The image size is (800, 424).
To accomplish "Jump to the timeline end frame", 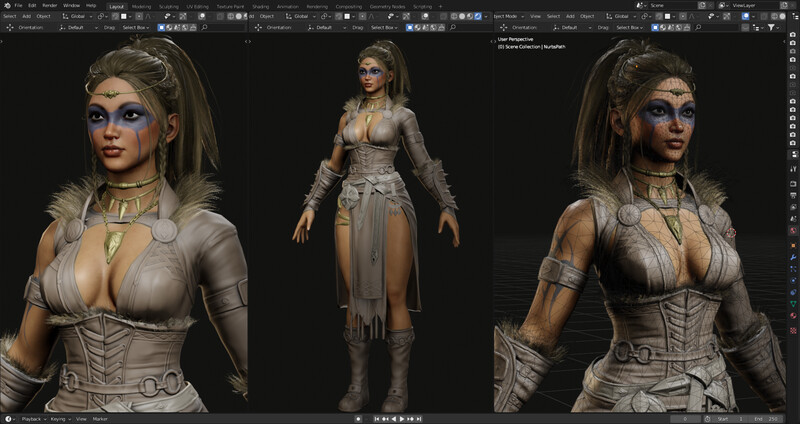I will pos(418,419).
